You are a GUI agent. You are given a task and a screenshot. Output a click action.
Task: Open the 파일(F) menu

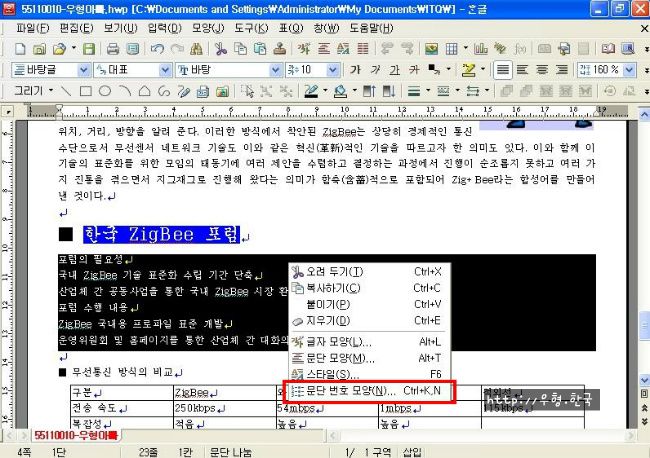pyautogui.click(x=32, y=28)
